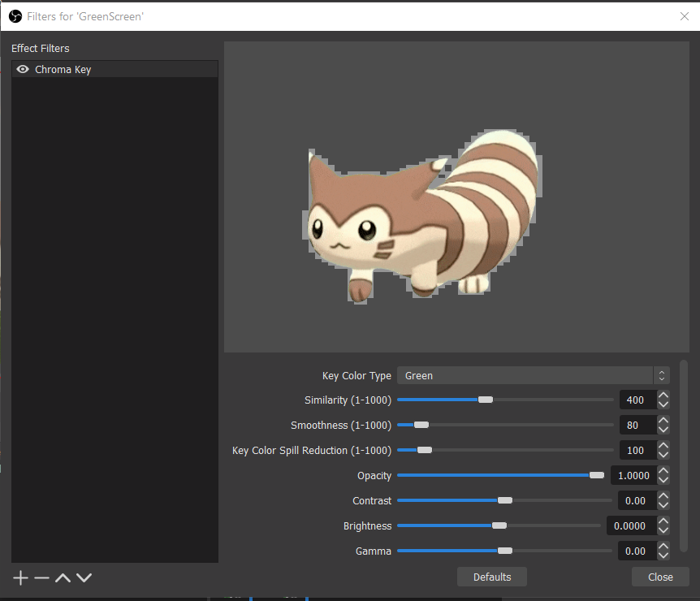Click the Smoothness value field showing 80
Viewport: 700px width, 601px height.
638,425
